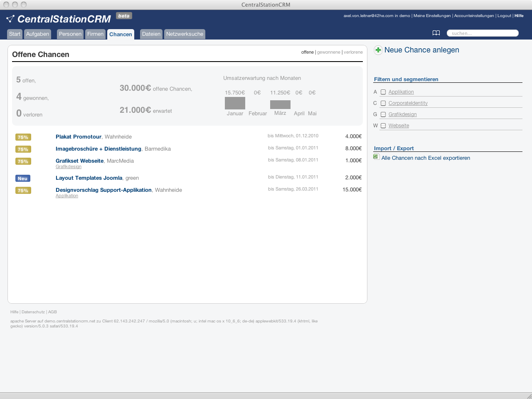The image size is (532, 399).
Task: Open the book icon beside search field
Action: pos(436,33)
